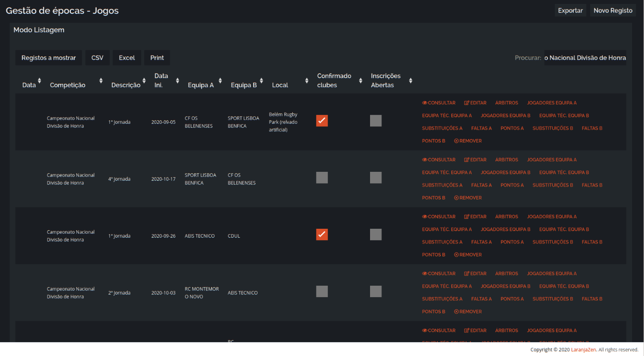This screenshot has height=356, width=644.
Task: Remove the 2ª Jornada RC MONTEMOR game
Action: [x=468, y=312]
